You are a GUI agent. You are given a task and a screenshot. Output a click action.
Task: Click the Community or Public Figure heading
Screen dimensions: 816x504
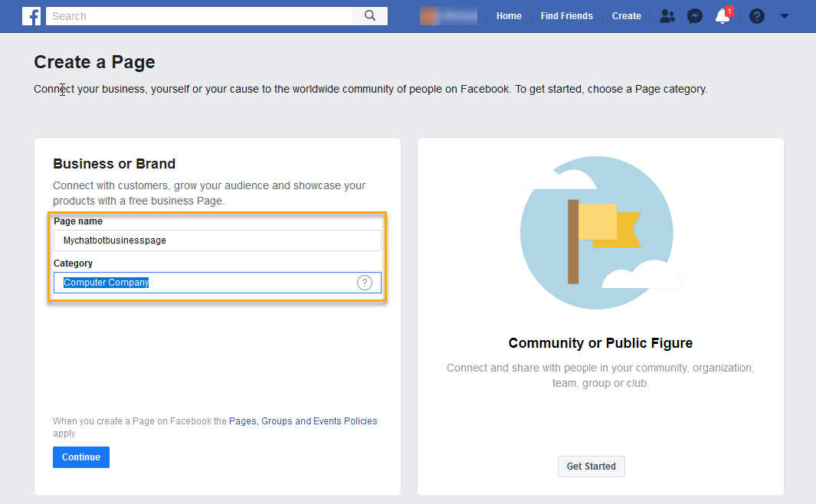pos(601,342)
